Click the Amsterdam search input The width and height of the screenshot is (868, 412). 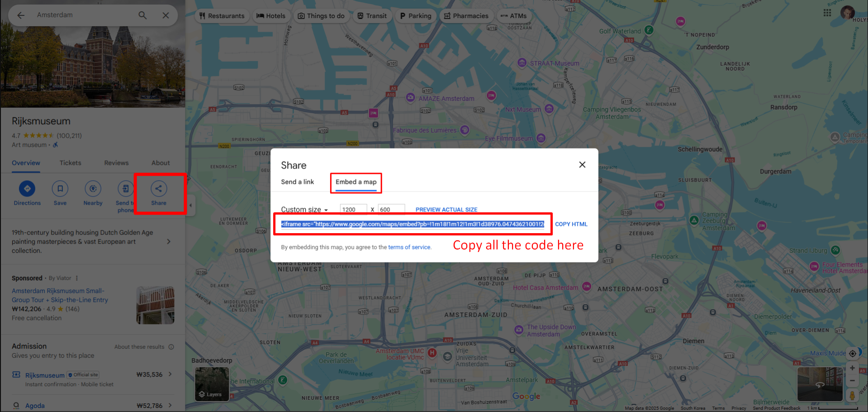coord(84,15)
